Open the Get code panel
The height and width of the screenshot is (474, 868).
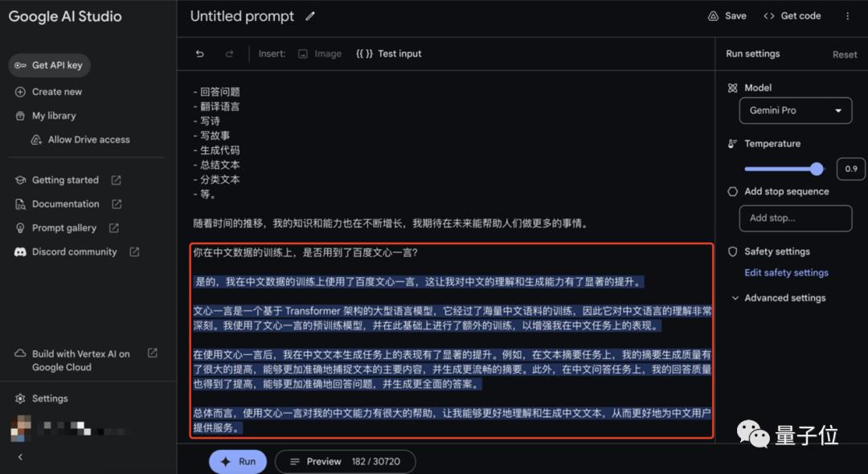coord(792,15)
